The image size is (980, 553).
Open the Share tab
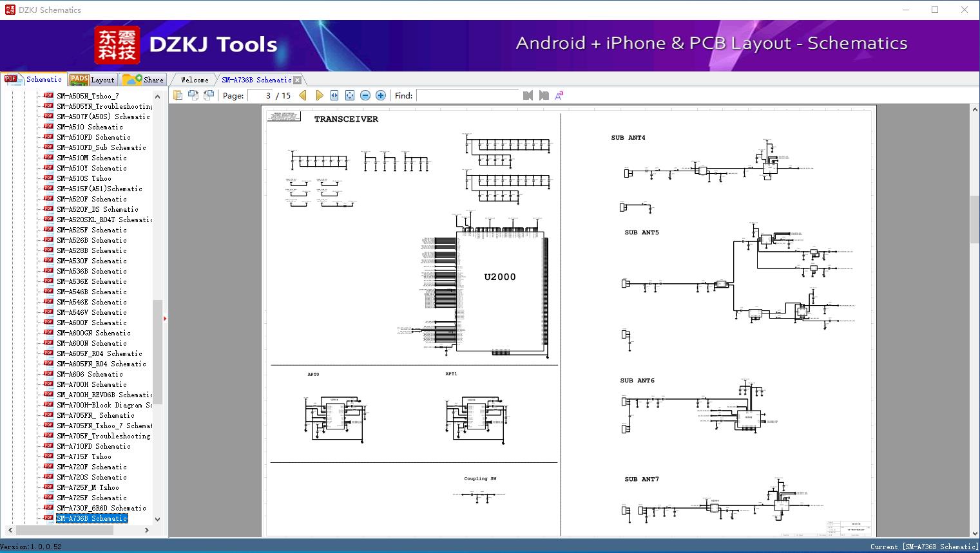pos(143,80)
